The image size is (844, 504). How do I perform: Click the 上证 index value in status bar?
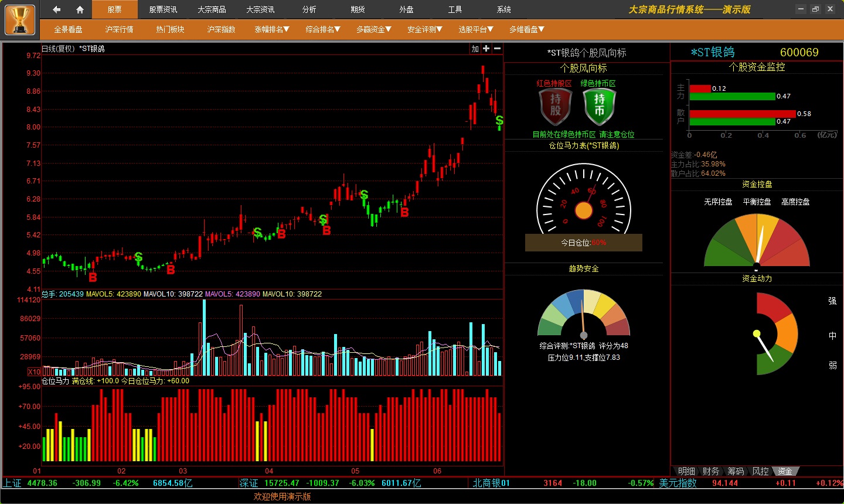coord(42,483)
